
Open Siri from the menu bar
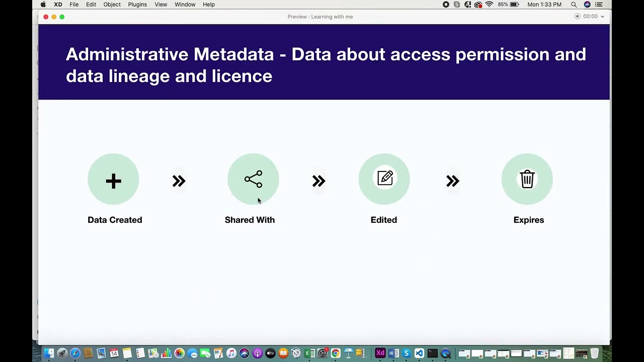[x=587, y=5]
